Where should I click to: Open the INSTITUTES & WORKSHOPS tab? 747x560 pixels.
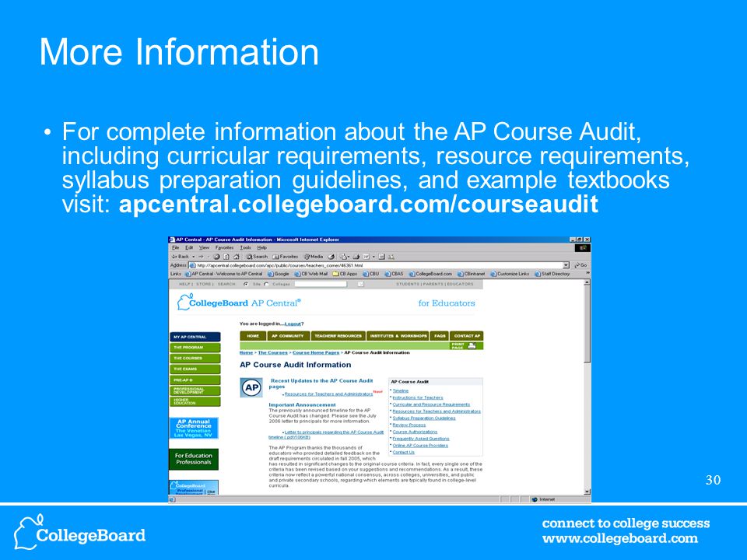click(398, 336)
